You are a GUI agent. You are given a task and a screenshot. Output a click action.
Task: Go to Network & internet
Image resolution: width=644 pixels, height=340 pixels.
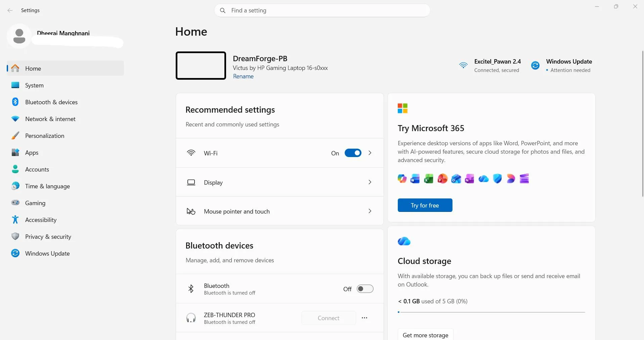[66, 119]
